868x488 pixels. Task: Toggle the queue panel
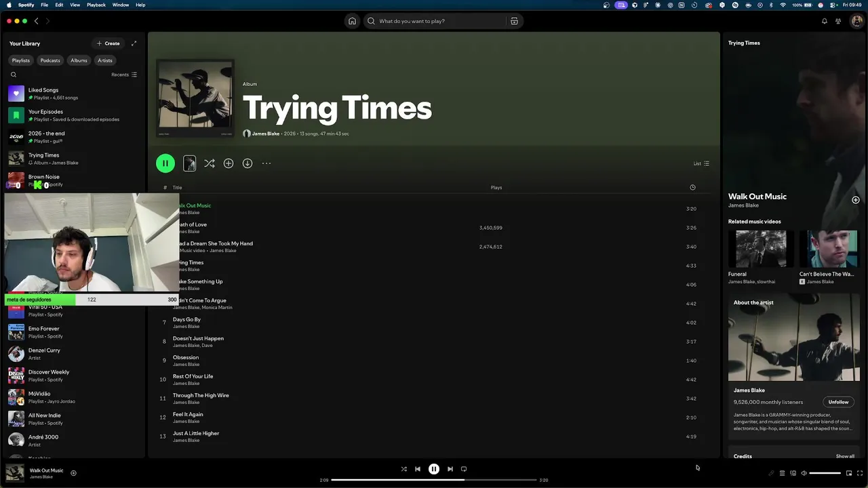click(782, 473)
